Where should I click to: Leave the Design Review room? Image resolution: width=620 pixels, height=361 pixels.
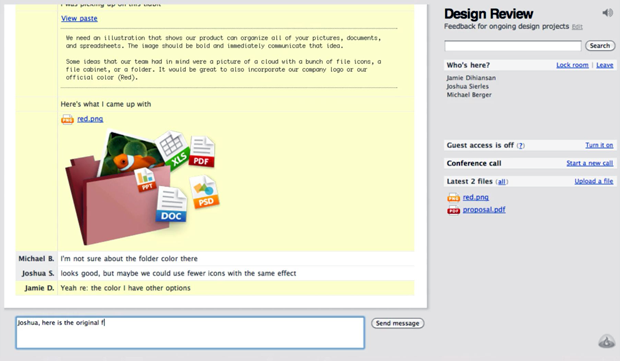(605, 65)
